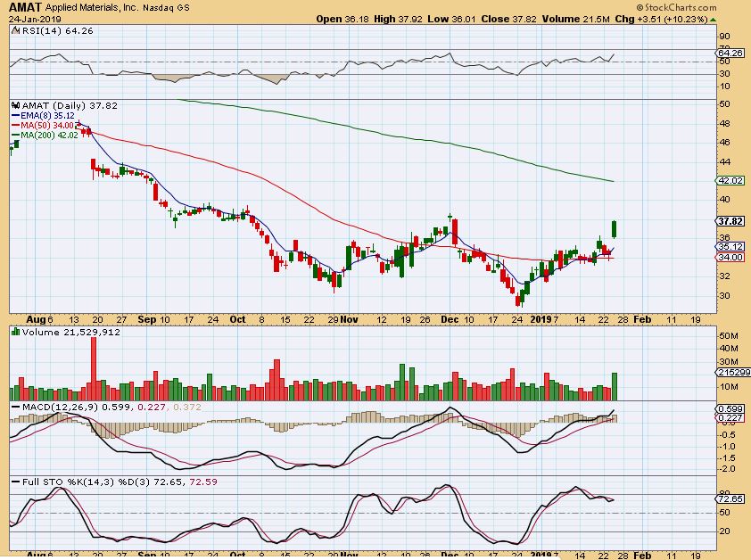Click the Sep label on price date axis
751x560 pixels.
[x=146, y=319]
